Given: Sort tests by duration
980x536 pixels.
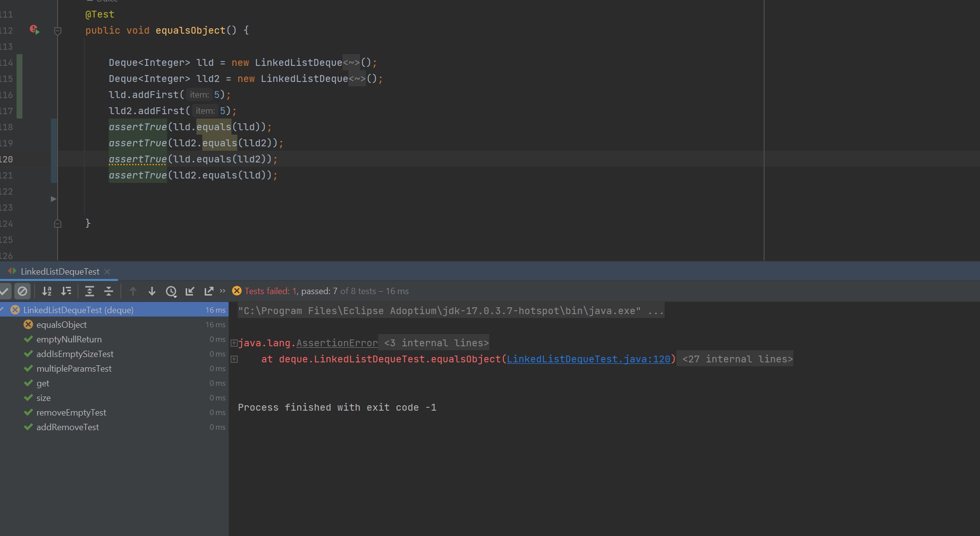Looking at the screenshot, I should click(x=66, y=291).
